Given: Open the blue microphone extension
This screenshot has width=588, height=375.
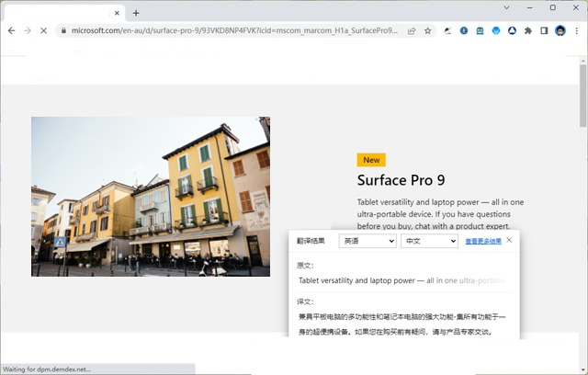Looking at the screenshot, I should pos(464,30).
